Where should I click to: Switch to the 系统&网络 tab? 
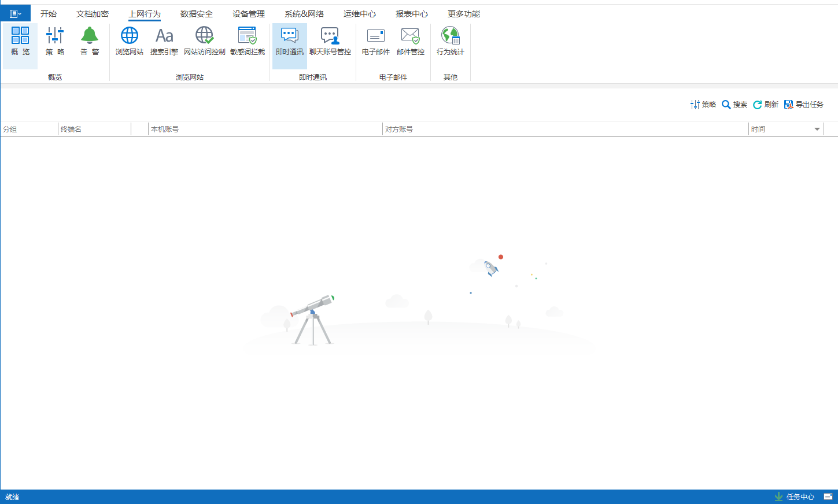coord(304,14)
